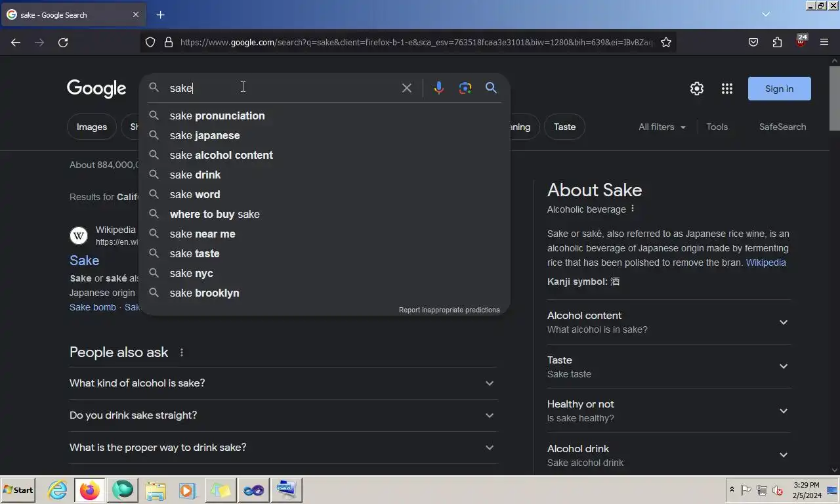Show hidden system tray icons arrow

(732, 490)
